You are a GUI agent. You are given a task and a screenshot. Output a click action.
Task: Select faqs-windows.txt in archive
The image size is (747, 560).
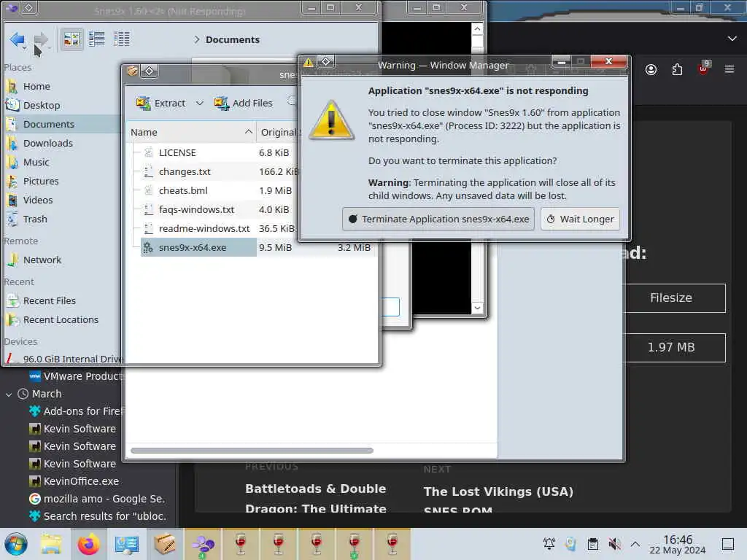pos(196,210)
